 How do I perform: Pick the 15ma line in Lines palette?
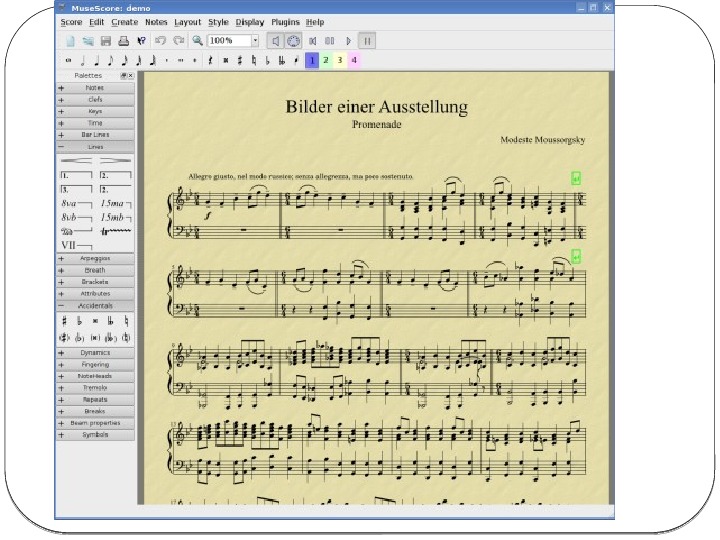click(x=116, y=203)
